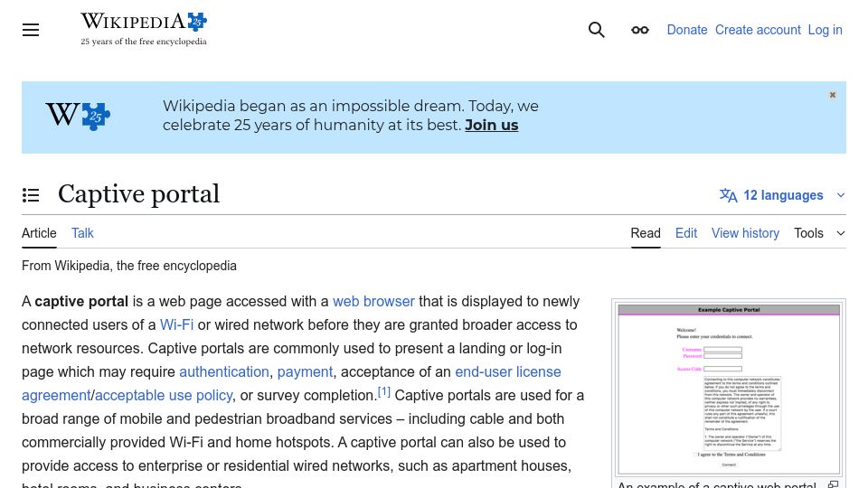Viewport: 868px width, 488px height.
Task: Enlarge the captive portal image icon
Action: pos(833,484)
